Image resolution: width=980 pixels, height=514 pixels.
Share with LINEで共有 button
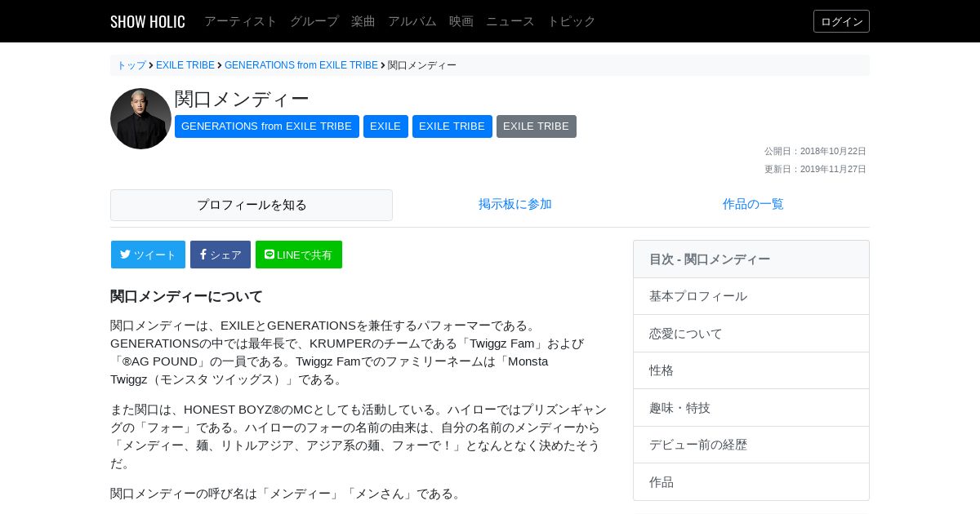pyautogui.click(x=299, y=255)
